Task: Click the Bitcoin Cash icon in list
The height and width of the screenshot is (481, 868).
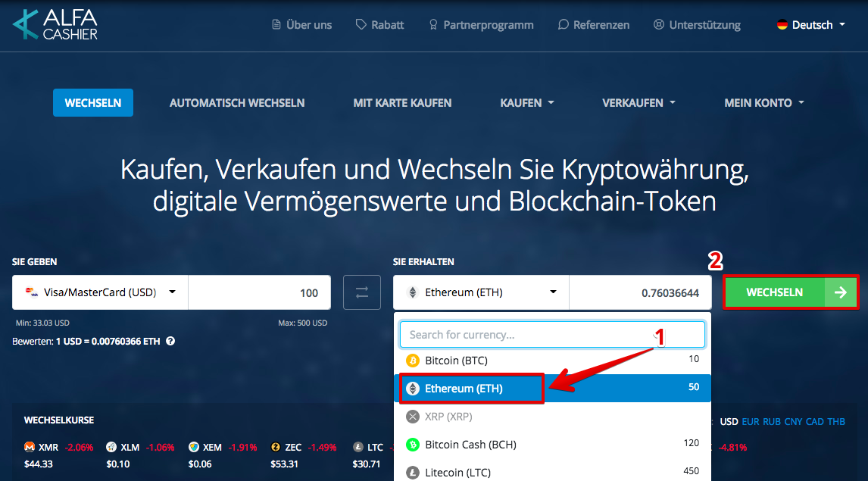Action: 412,445
